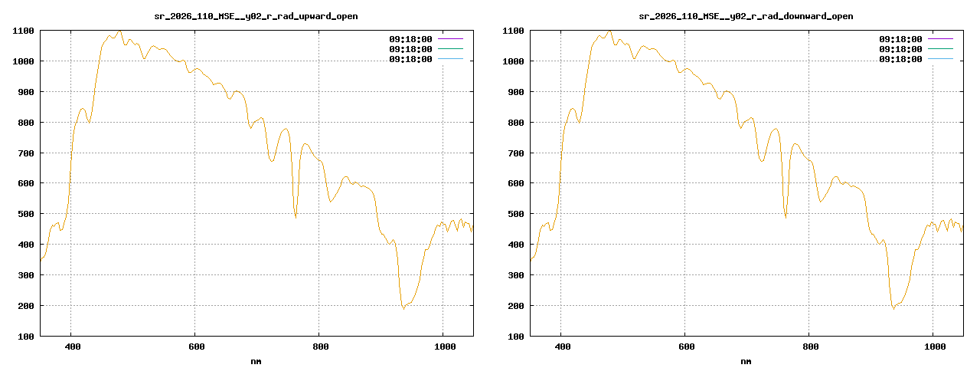
Task: Click the 800 x-axis tick on downward chart
Action: [810, 347]
